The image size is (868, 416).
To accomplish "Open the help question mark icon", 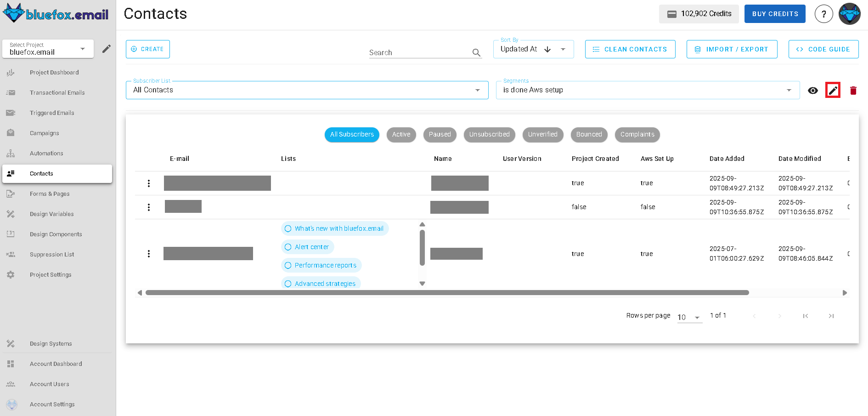I will [823, 14].
